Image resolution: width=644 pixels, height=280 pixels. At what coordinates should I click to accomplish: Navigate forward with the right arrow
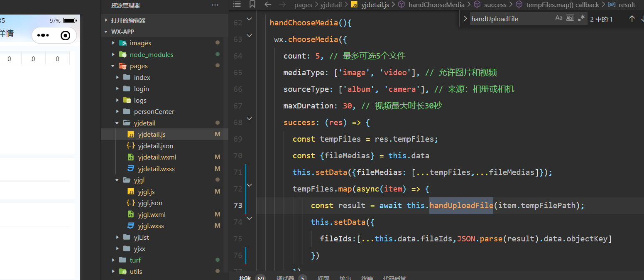[x=282, y=5]
